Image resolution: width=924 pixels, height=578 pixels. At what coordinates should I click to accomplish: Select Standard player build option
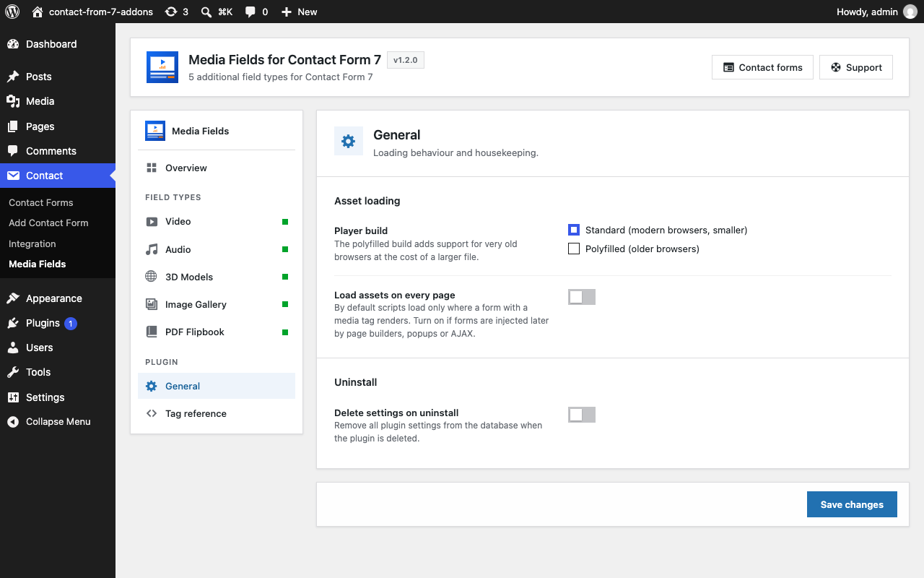574,230
